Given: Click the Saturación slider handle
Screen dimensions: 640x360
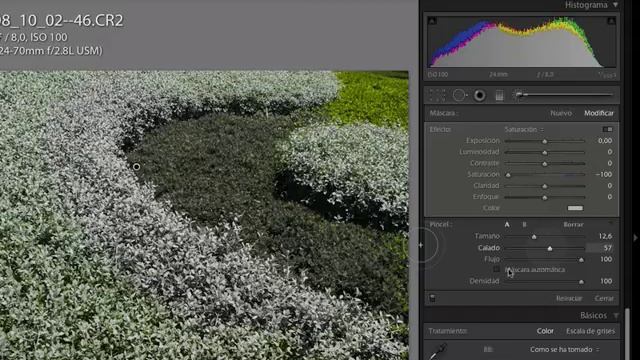Looking at the screenshot, I should click(x=508, y=175).
